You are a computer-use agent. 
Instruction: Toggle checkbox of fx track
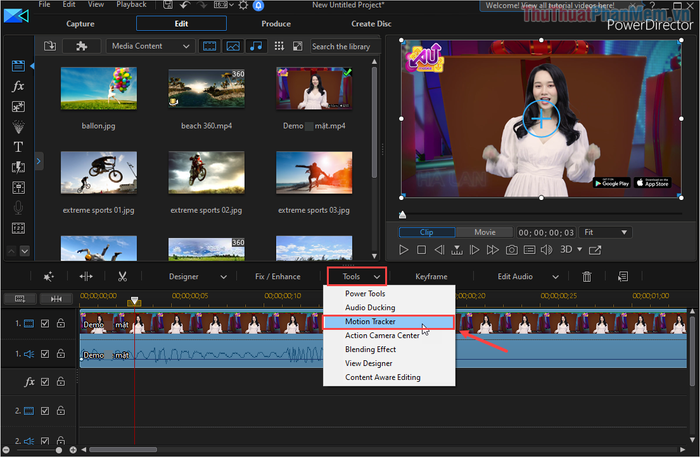click(x=45, y=382)
